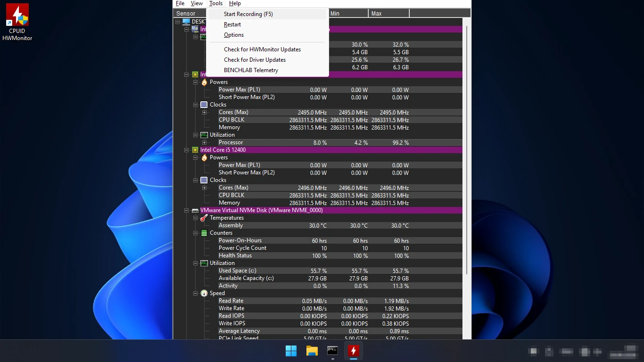The image size is (644, 362).
Task: Click the computer icon beside the DESK root node
Action: click(186, 22)
